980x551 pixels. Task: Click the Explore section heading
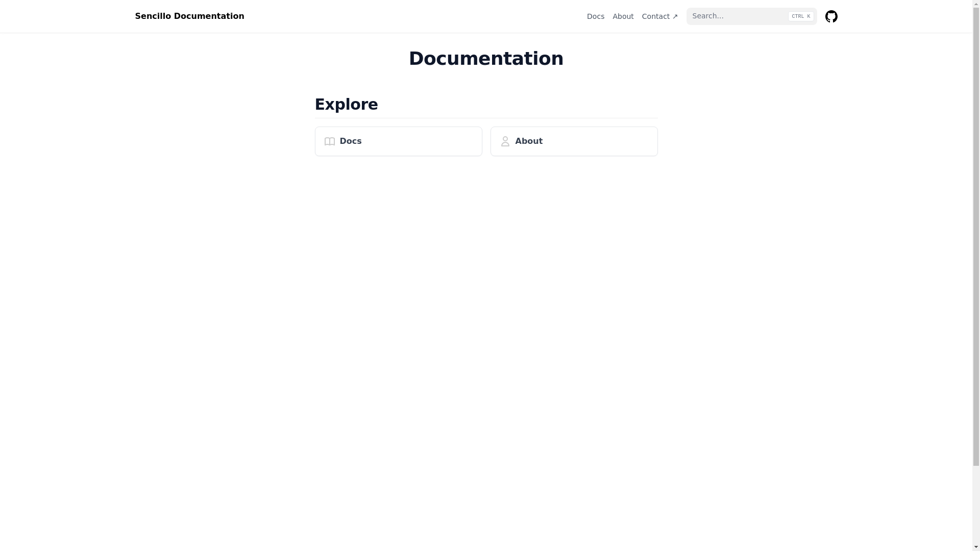click(346, 105)
